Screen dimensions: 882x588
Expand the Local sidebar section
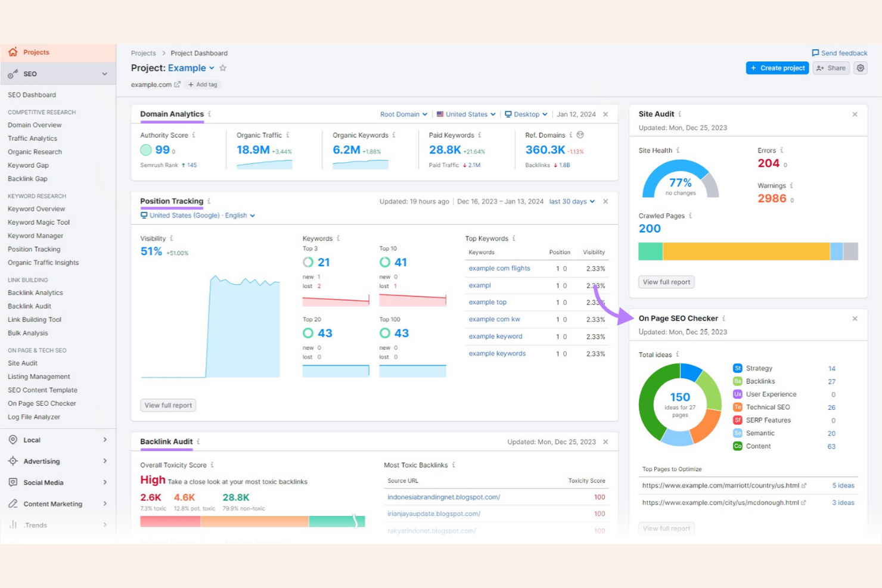105,440
